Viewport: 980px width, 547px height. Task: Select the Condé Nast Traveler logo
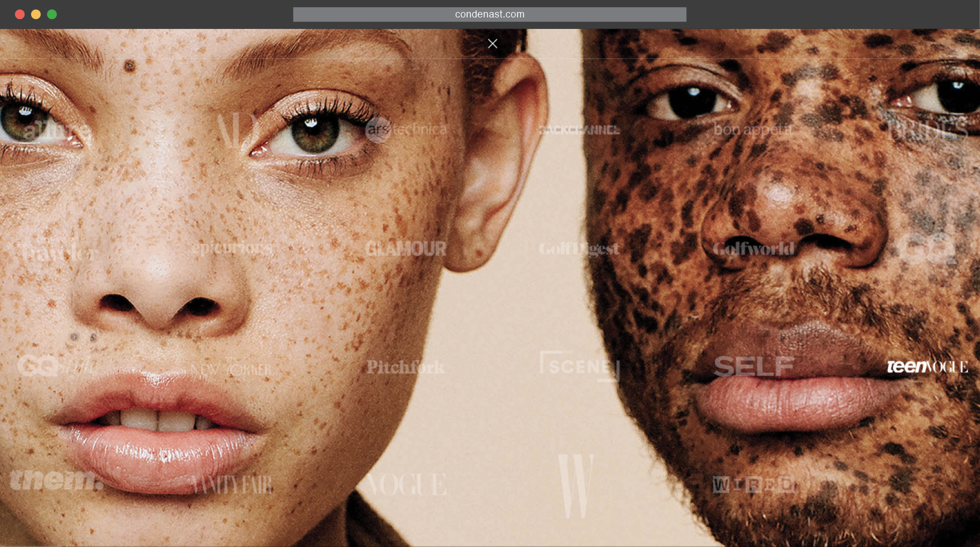point(59,251)
